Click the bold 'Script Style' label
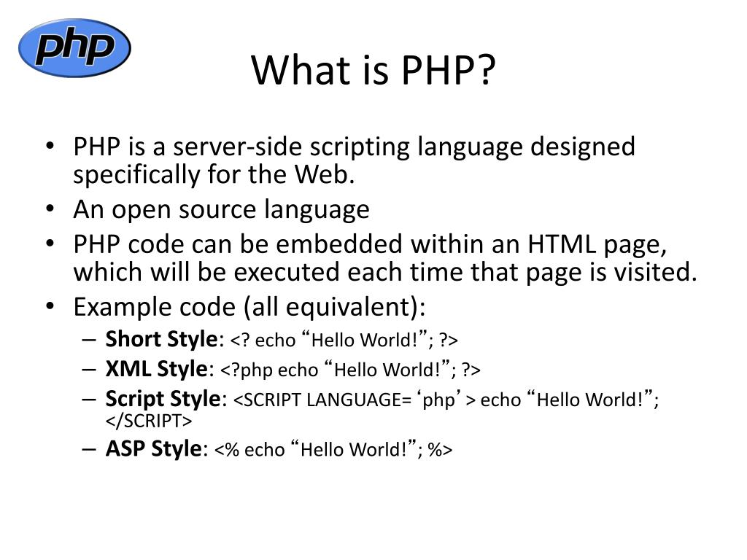Viewport: 747px width, 560px height. 163,399
